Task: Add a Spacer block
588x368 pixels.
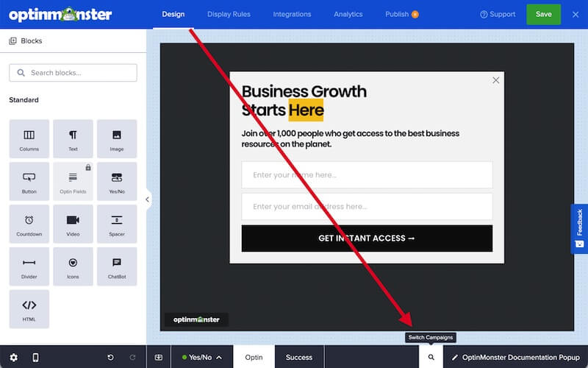Action: (117, 224)
